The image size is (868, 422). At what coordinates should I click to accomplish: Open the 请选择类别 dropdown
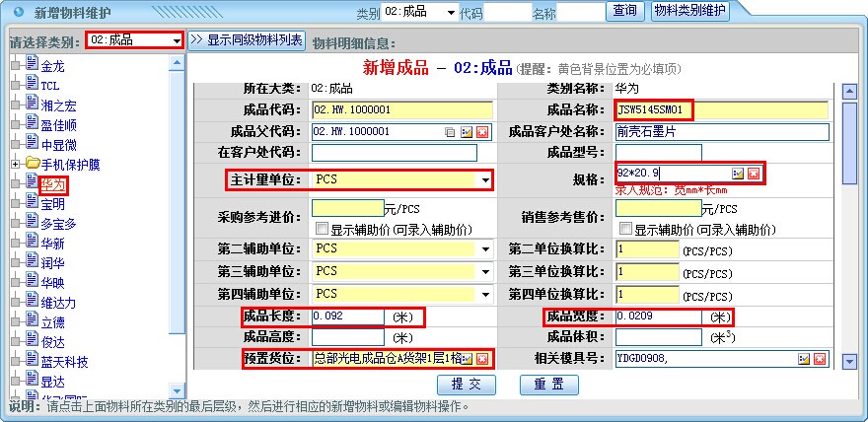(177, 40)
